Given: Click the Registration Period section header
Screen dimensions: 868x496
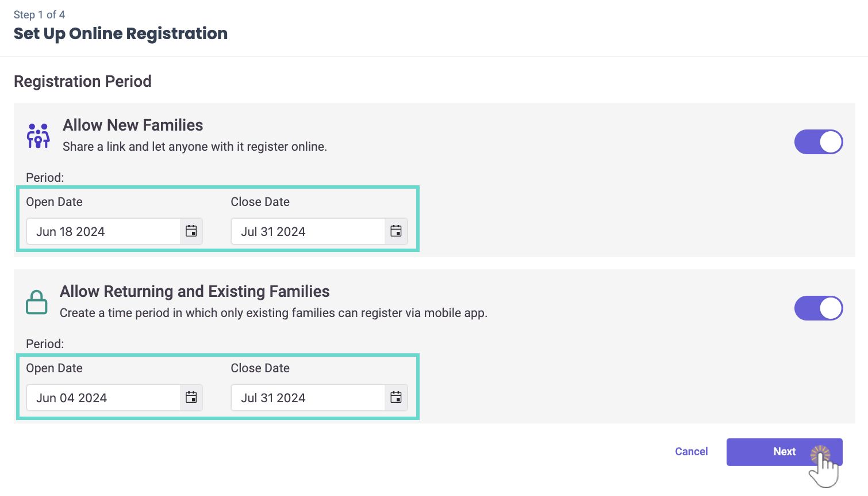Looking at the screenshot, I should [82, 81].
